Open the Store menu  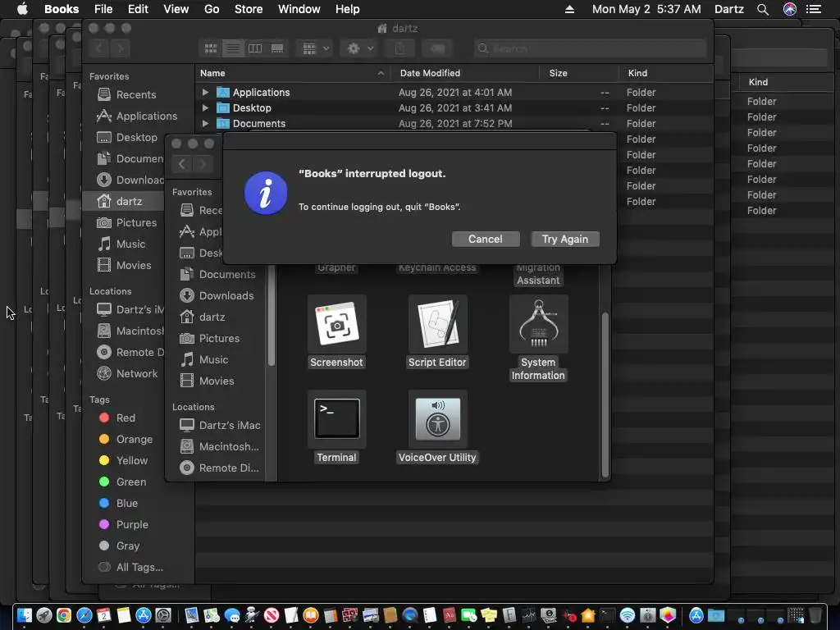pos(249,9)
